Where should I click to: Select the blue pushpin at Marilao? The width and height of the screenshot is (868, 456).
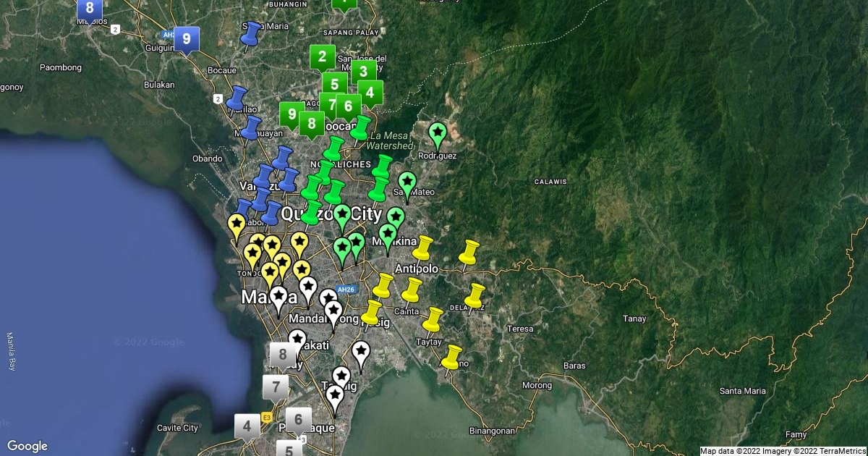pyautogui.click(x=237, y=99)
